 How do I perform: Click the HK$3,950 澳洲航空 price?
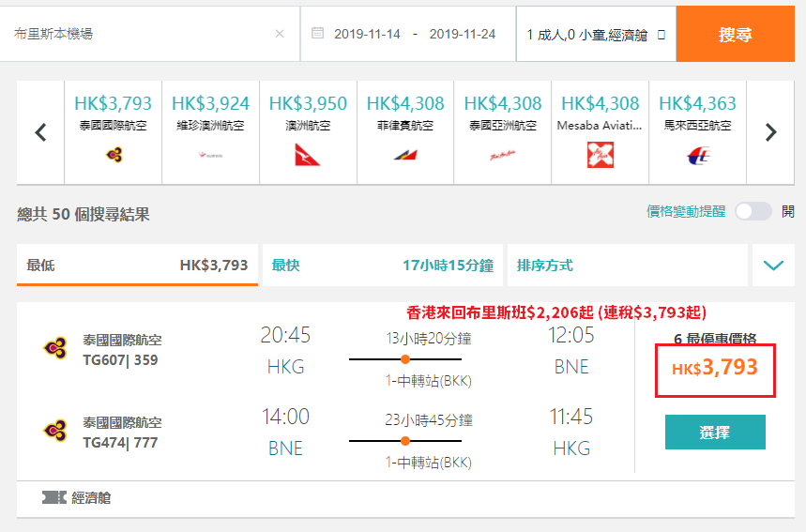[308, 103]
